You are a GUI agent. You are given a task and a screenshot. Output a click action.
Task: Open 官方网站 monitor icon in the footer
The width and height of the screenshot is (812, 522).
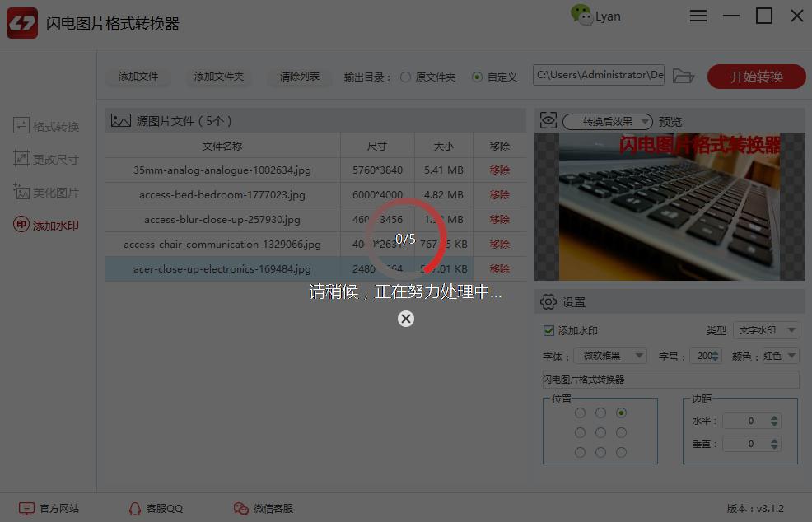tap(26, 509)
